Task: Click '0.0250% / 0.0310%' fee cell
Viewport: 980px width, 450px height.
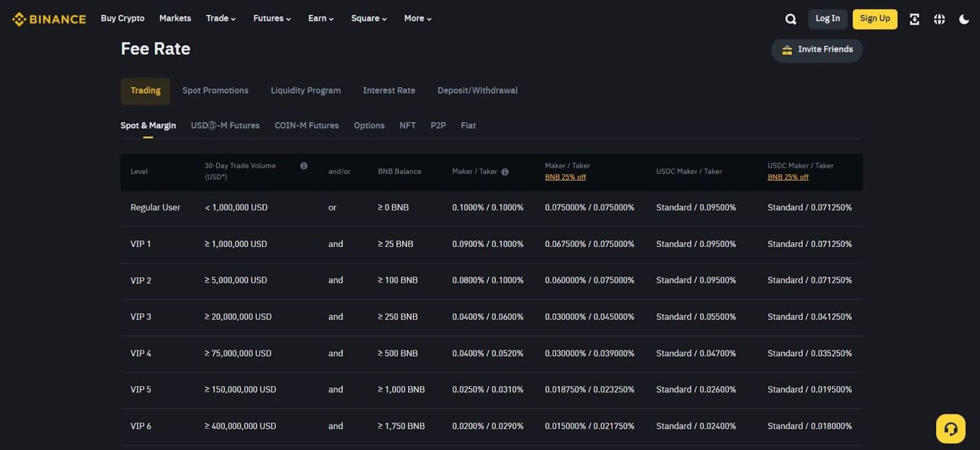Action: coord(488,390)
